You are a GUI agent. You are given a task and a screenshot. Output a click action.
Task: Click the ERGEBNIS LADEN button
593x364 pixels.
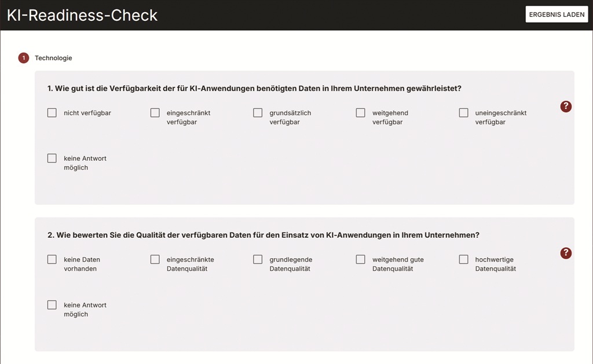coord(557,14)
